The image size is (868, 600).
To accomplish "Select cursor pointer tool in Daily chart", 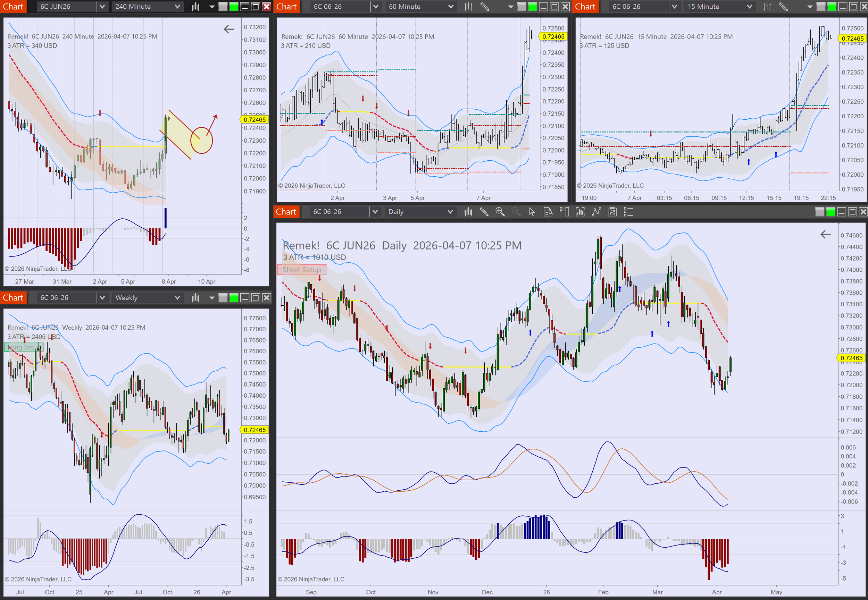I will 532,212.
